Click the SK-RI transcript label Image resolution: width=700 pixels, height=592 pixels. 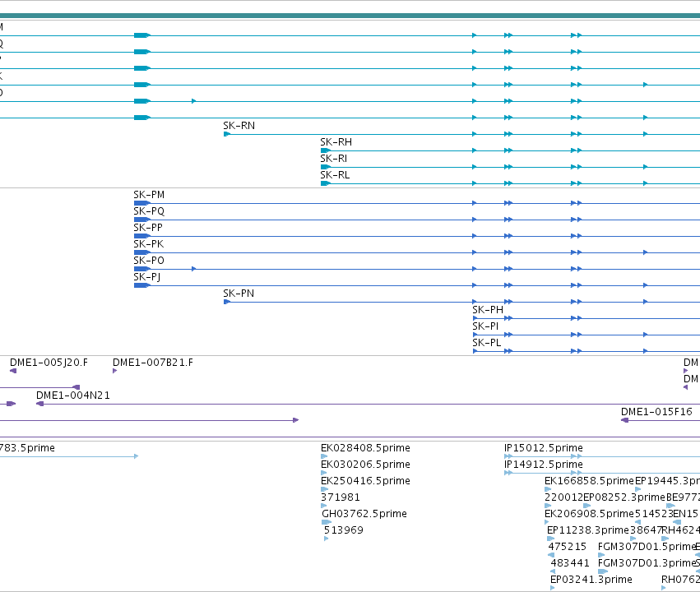click(333, 159)
